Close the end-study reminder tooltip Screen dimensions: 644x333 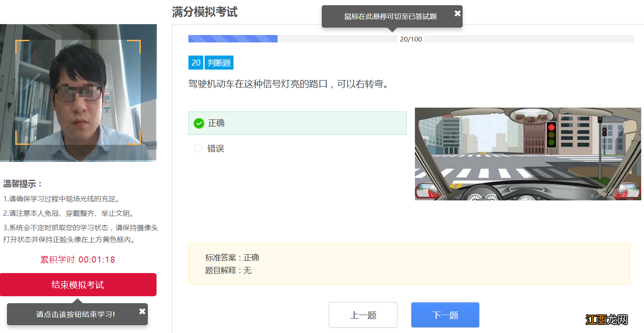point(142,311)
